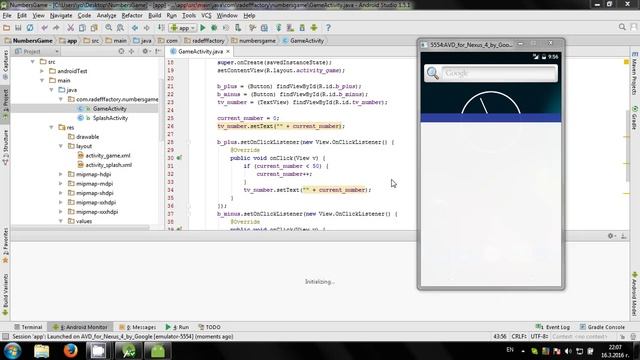Click the Paste toolbar icon
Image resolution: width=640 pixels, height=360 pixels.
94,28
